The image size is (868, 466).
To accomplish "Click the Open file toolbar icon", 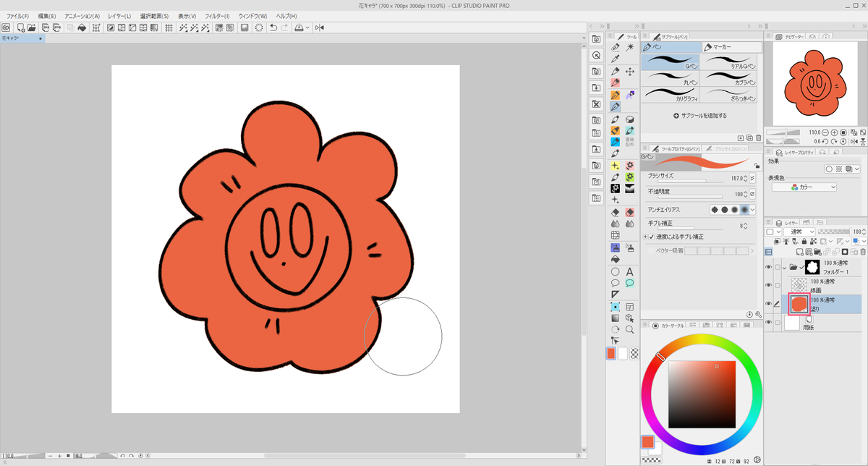I will 32,27.
